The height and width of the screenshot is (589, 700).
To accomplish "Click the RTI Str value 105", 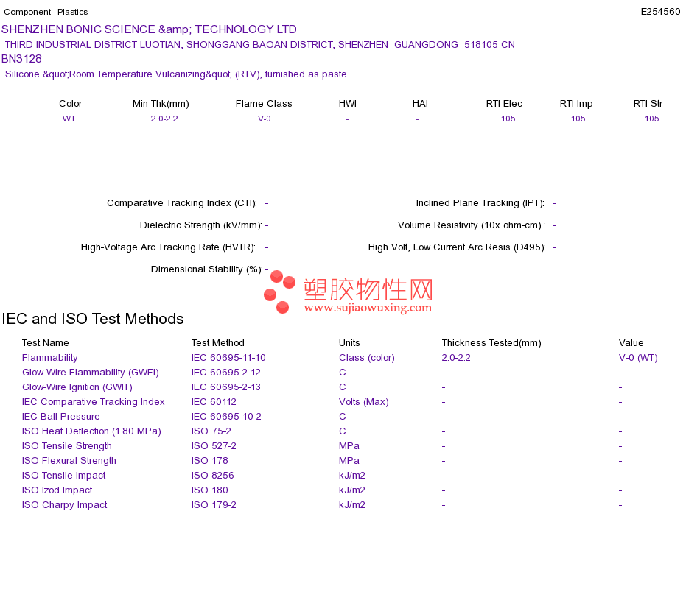I will 652,119.
